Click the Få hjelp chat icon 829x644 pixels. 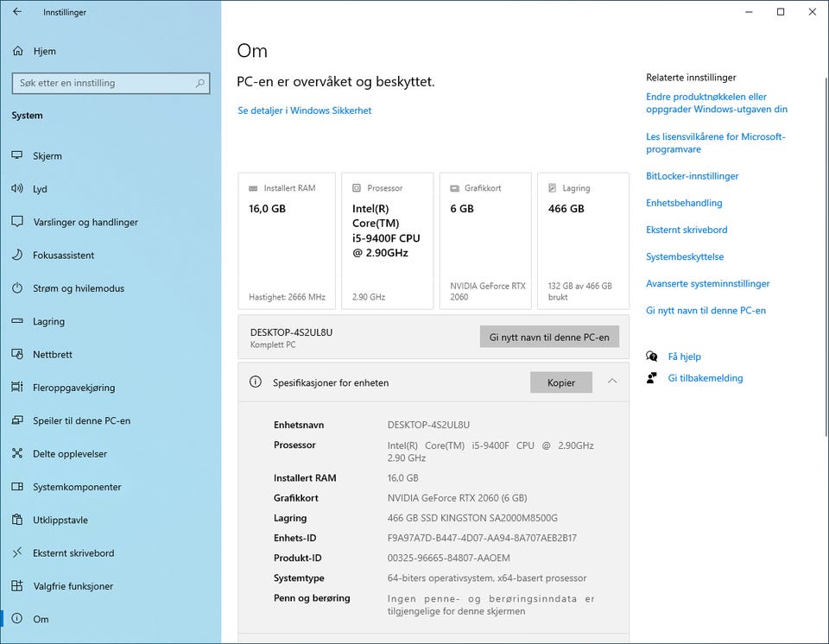[652, 357]
